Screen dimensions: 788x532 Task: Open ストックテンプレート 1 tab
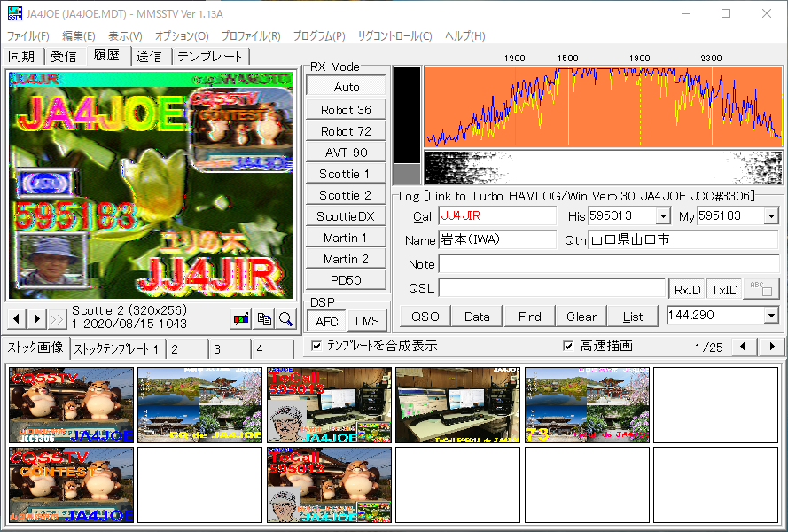pos(117,349)
